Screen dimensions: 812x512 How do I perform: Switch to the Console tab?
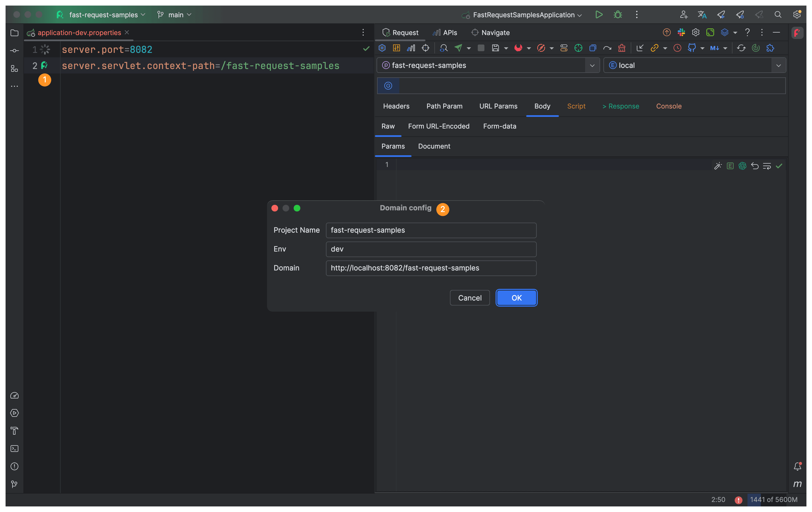[669, 106]
